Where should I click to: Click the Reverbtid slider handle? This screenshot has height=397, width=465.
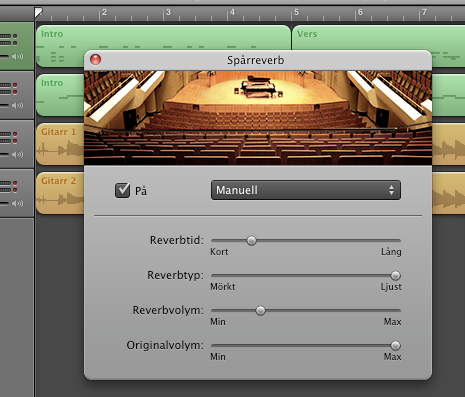click(x=252, y=240)
